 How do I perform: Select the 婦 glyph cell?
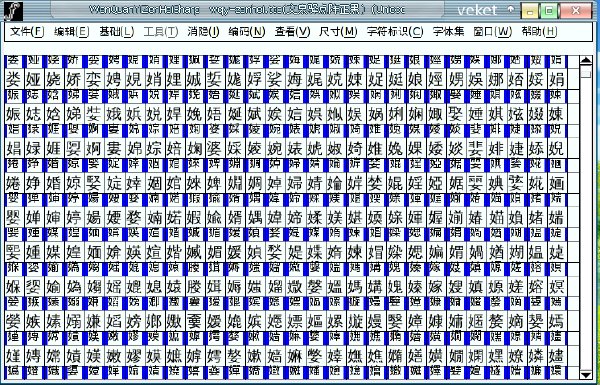pos(295,183)
